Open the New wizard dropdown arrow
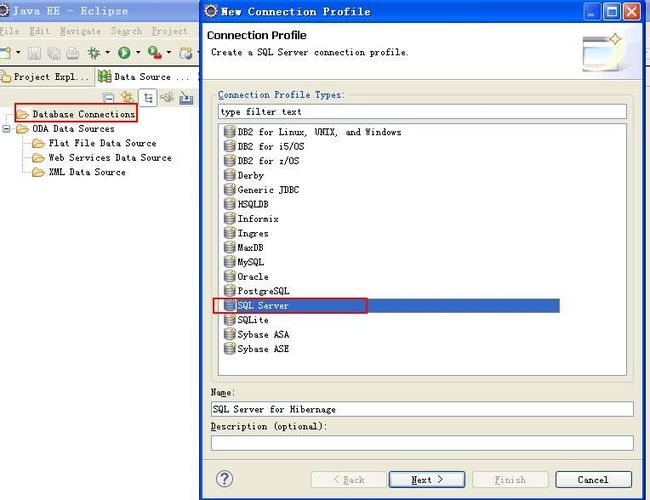The image size is (650, 500). (x=18, y=52)
